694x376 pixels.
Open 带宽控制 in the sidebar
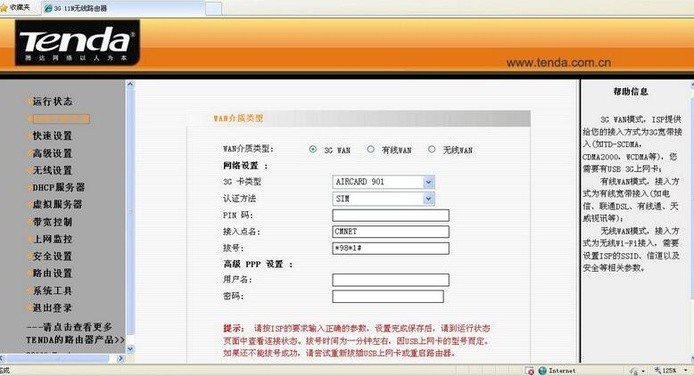(52, 222)
